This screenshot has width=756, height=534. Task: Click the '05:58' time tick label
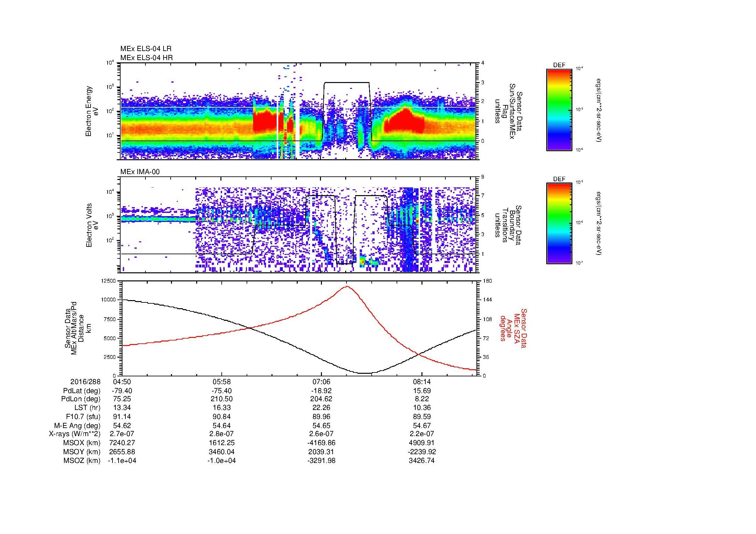(222, 382)
